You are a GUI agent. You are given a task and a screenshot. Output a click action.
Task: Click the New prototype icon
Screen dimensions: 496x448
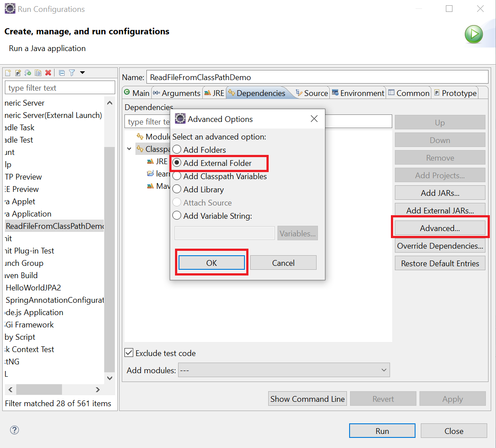point(18,73)
